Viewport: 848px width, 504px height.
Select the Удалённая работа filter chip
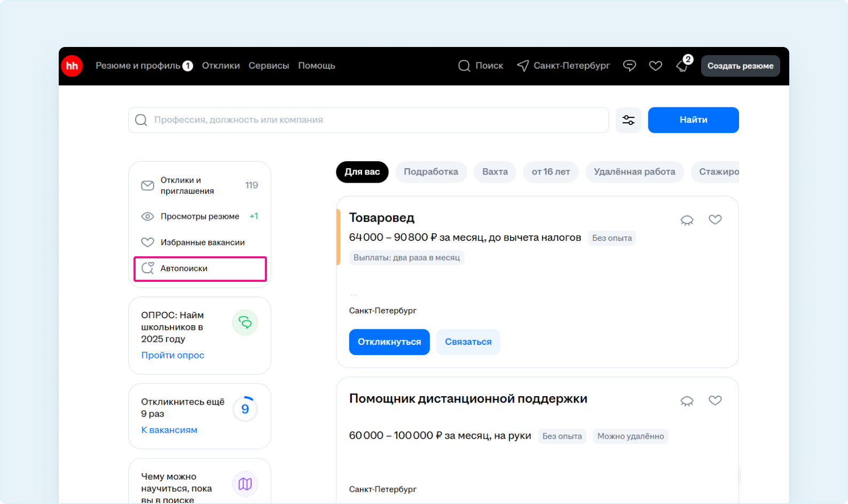634,172
